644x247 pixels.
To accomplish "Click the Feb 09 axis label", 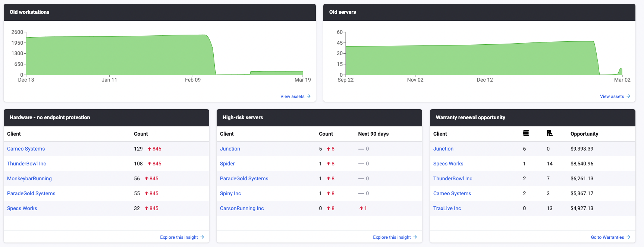I will (x=193, y=80).
